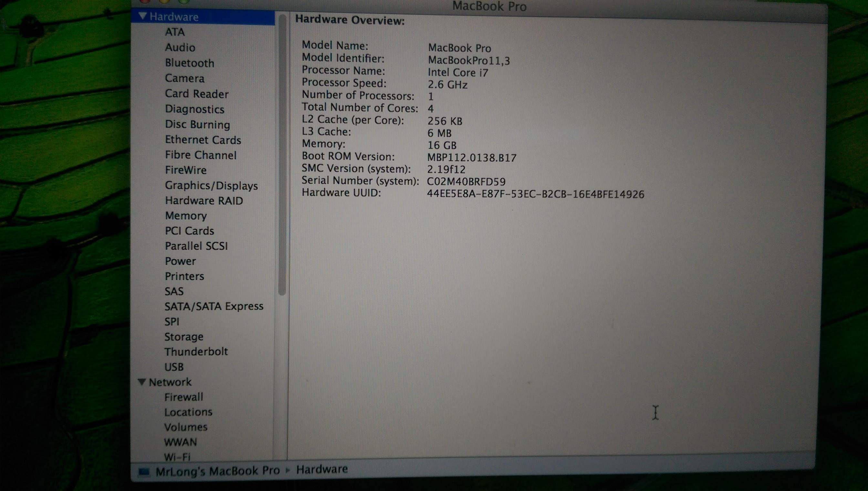Open the ATA section
Image resolution: width=868 pixels, height=491 pixels.
pos(175,32)
